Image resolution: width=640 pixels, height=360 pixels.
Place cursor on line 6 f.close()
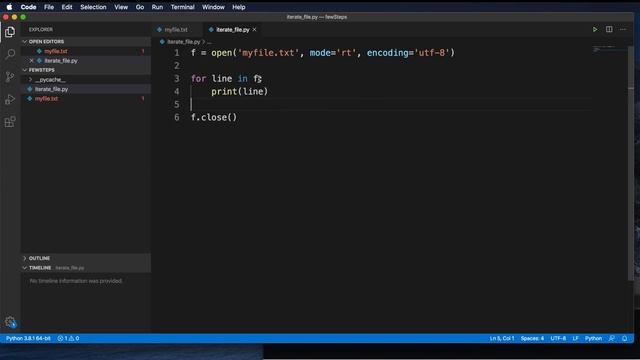(214, 118)
